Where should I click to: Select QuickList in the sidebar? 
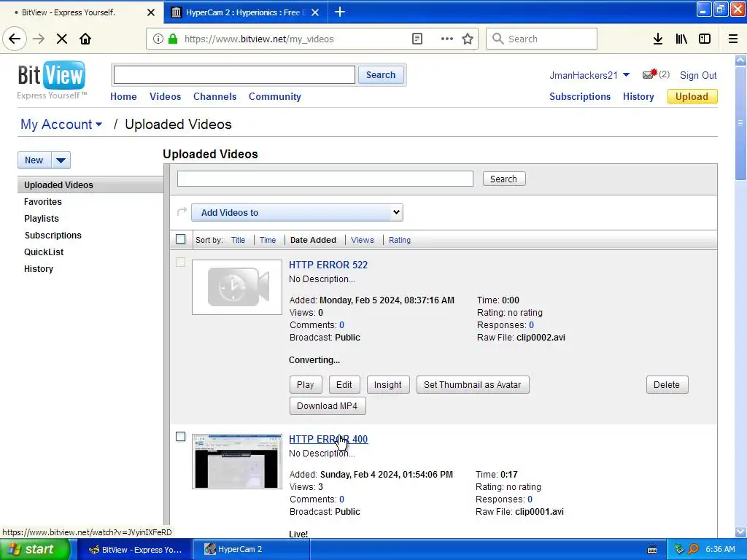pyautogui.click(x=44, y=252)
